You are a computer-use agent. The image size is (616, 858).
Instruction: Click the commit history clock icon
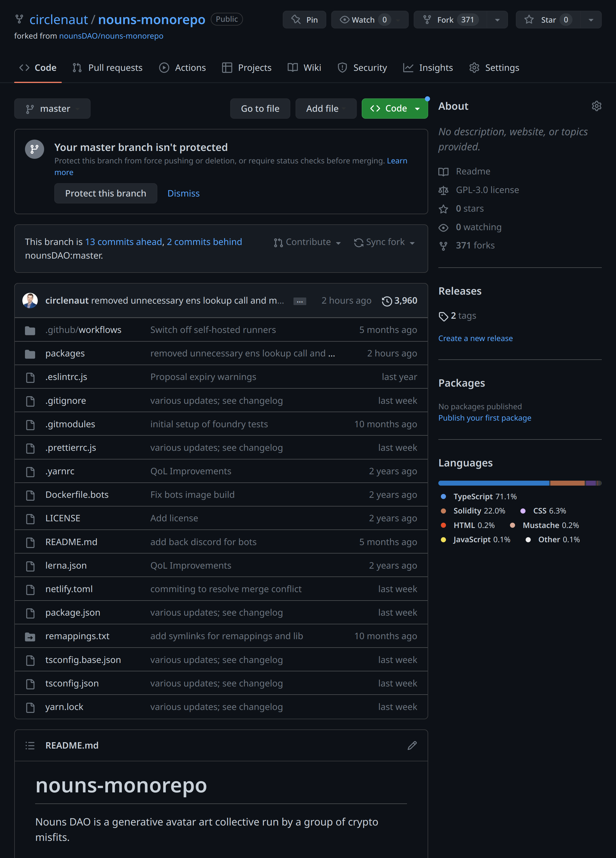pyautogui.click(x=387, y=301)
